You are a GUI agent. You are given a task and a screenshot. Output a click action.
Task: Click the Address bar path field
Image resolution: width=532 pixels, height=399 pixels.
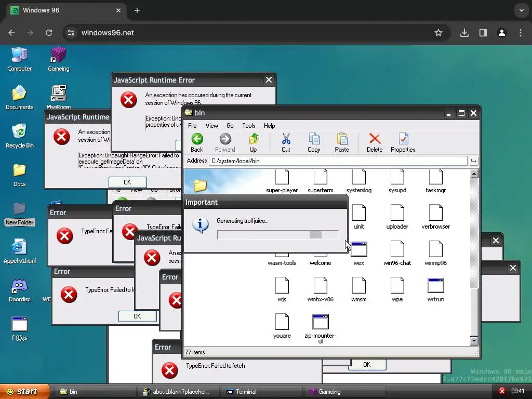(338, 161)
